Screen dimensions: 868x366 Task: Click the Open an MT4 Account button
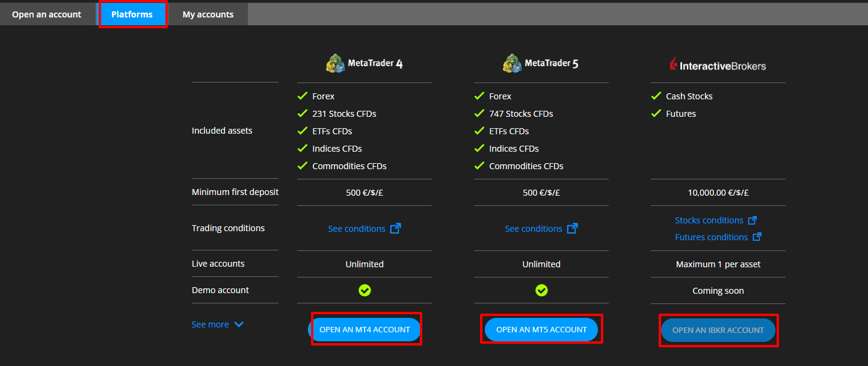[x=365, y=329]
